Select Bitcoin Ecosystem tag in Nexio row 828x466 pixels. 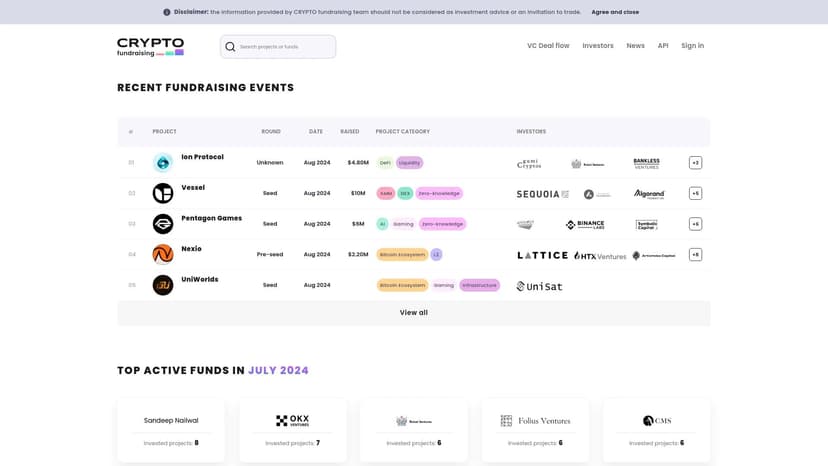point(402,255)
